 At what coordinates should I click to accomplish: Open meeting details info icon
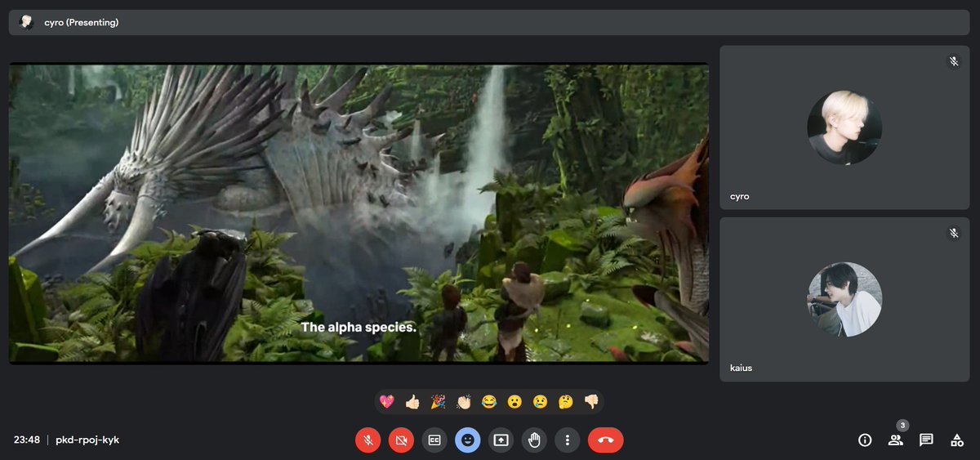(865, 440)
